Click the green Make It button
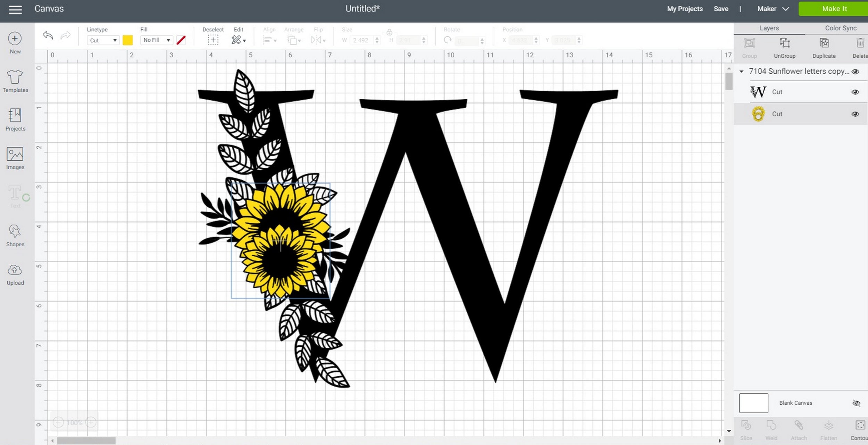 pos(834,8)
